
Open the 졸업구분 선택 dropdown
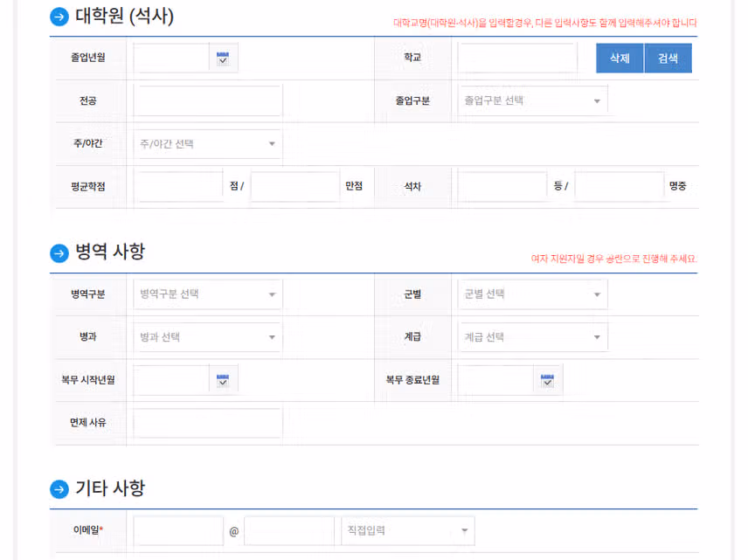click(533, 100)
